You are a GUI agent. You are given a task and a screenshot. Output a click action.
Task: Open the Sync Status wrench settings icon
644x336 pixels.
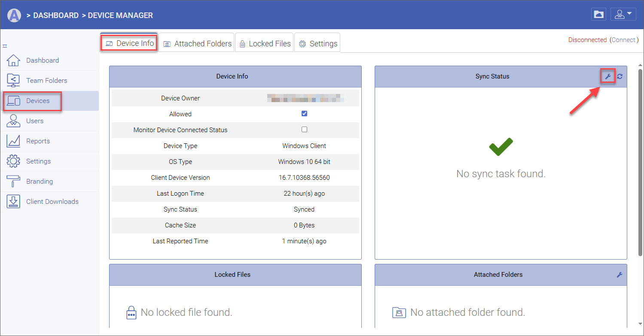[x=607, y=76]
